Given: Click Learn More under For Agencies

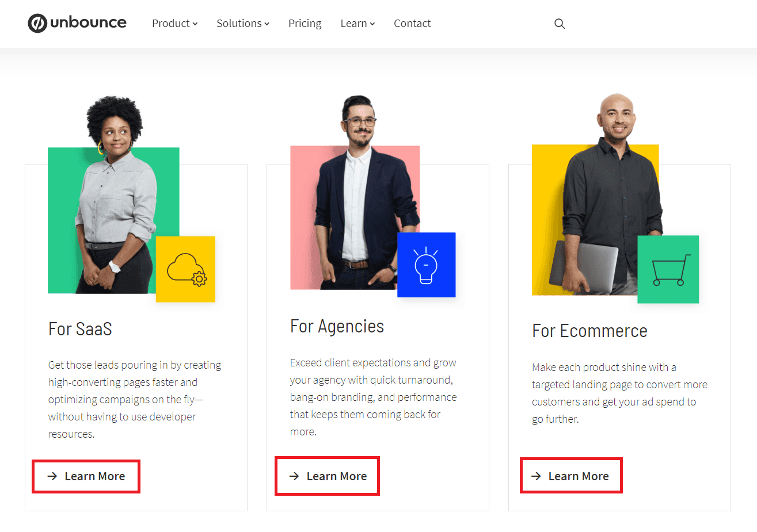Looking at the screenshot, I should point(327,476).
